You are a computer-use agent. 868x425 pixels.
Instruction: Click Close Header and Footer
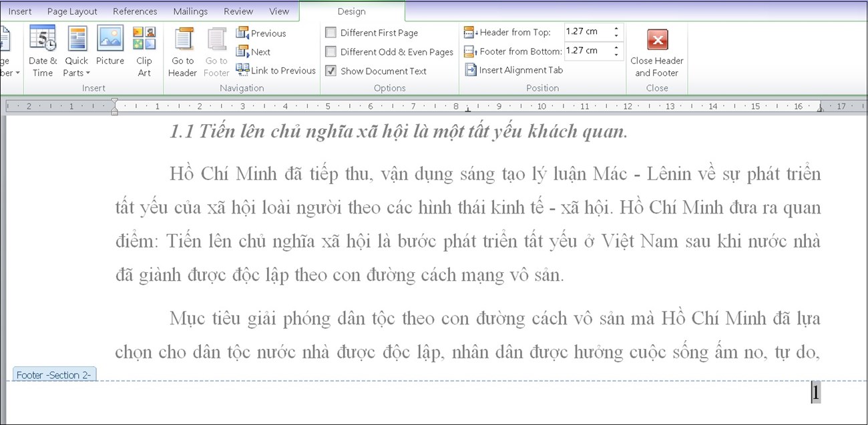[x=656, y=52]
